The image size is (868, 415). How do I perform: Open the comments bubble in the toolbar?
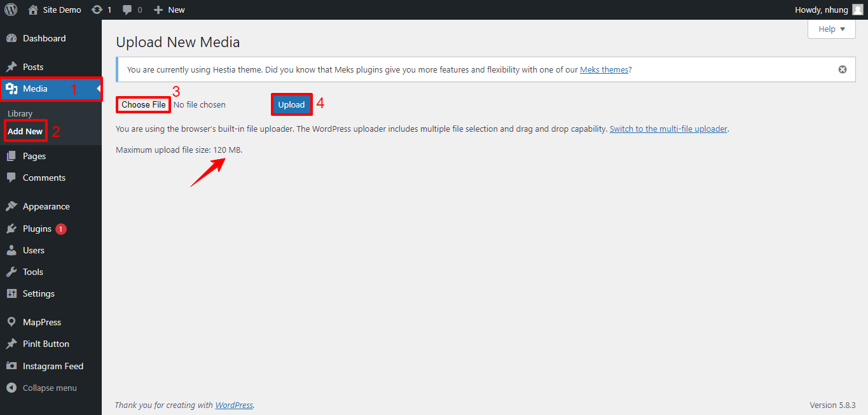click(x=127, y=9)
